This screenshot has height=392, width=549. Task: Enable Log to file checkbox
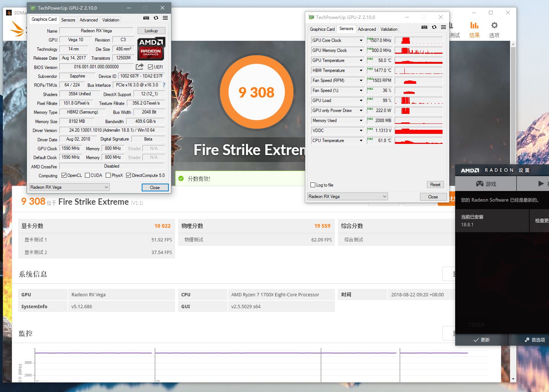click(x=313, y=185)
